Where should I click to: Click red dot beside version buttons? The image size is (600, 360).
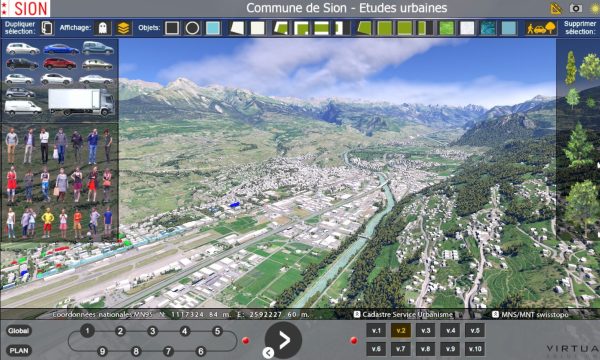click(x=354, y=340)
